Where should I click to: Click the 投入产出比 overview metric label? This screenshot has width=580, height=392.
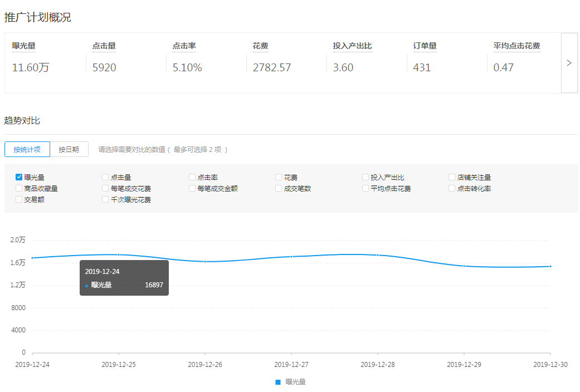[352, 46]
